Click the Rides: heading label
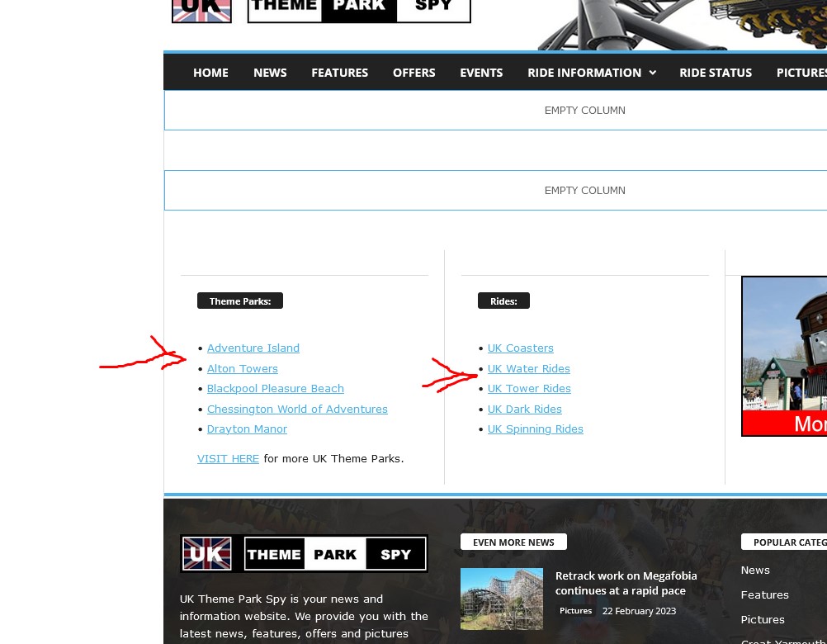The height and width of the screenshot is (644, 827). [x=503, y=301]
